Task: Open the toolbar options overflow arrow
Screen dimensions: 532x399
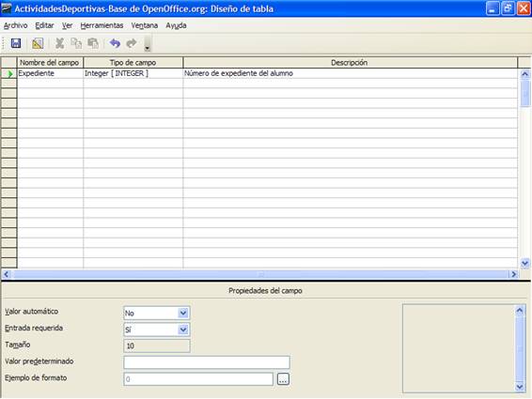Action: 148,44
